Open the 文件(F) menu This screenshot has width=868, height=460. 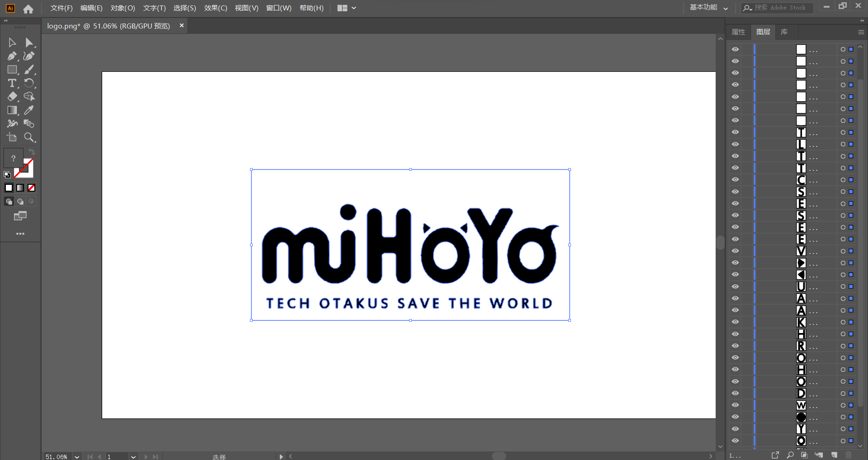pyautogui.click(x=61, y=8)
